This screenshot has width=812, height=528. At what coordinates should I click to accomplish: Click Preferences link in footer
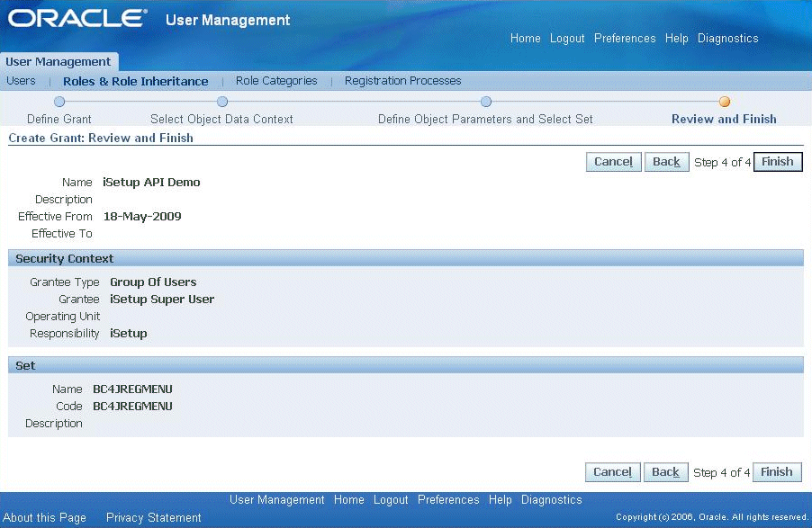(x=448, y=499)
